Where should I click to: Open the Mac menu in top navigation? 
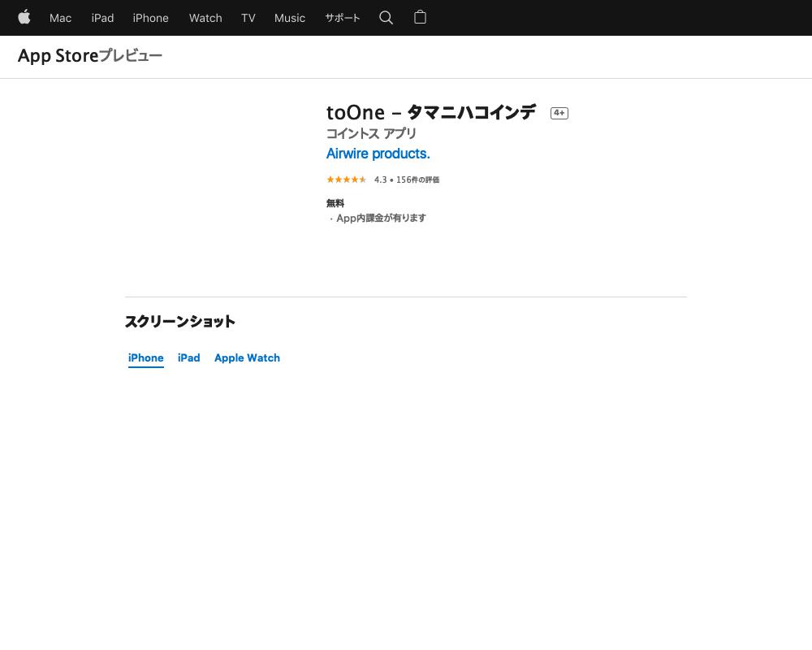pos(60,18)
